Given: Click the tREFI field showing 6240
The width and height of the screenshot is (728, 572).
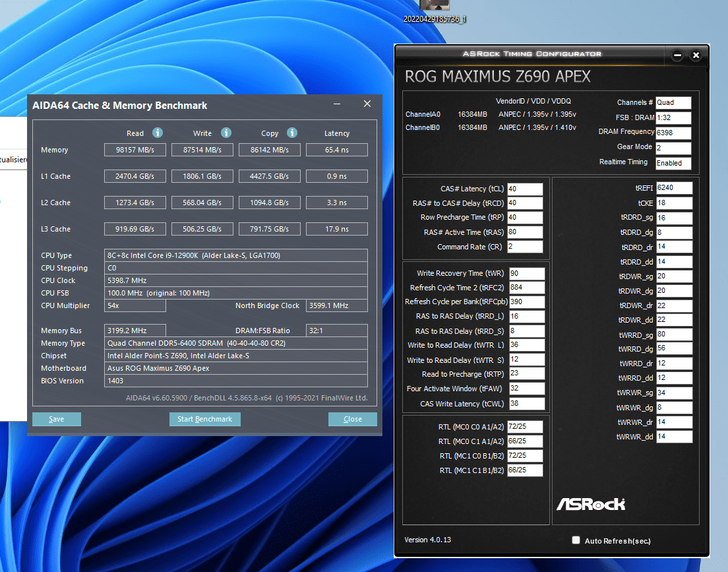Looking at the screenshot, I should point(674,188).
